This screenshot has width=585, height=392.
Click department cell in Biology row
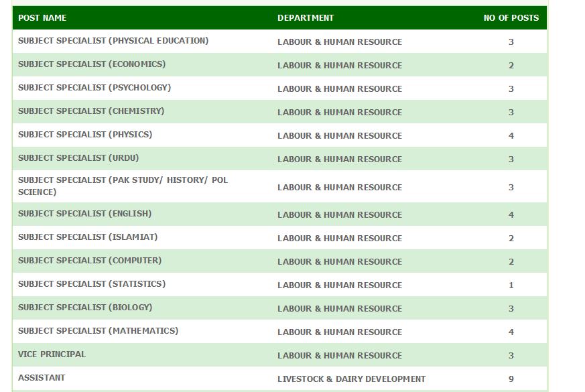point(340,309)
